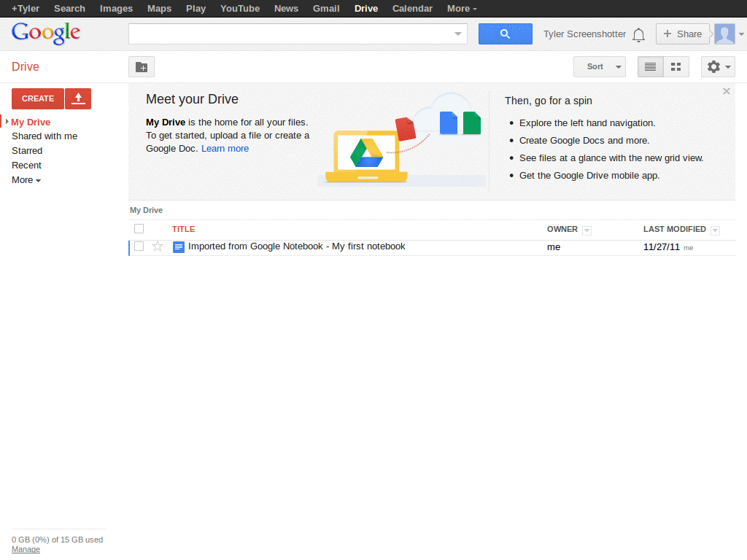Tick the select-all checkbox in header
Screen dimensions: 747x560
pos(139,228)
